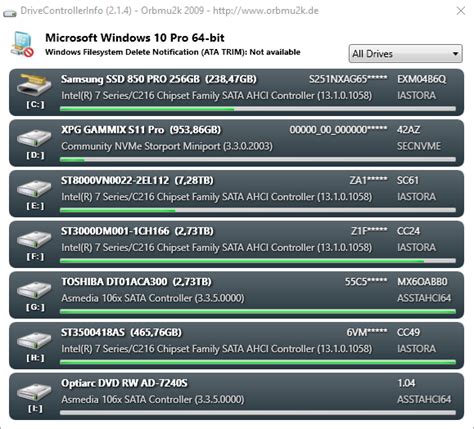Click firmware version SC61
The image size is (474, 429).
tap(408, 180)
